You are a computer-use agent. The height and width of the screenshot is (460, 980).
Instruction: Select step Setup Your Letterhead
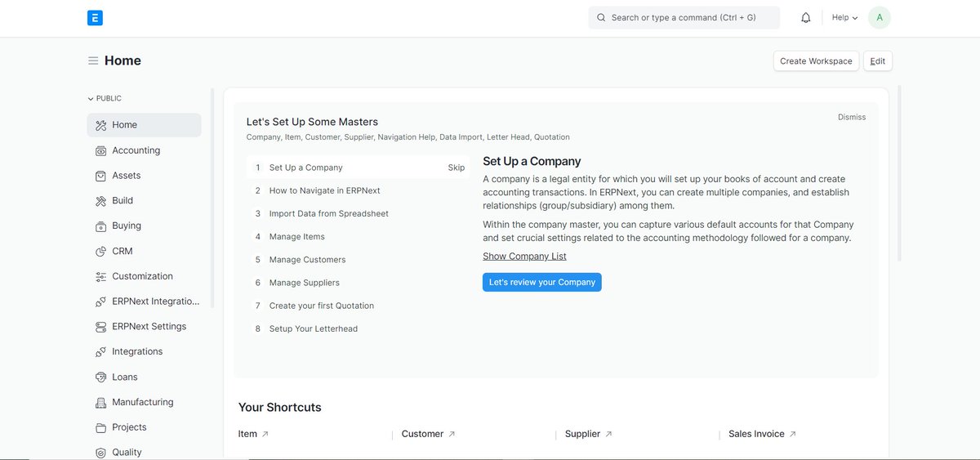(x=358, y=328)
